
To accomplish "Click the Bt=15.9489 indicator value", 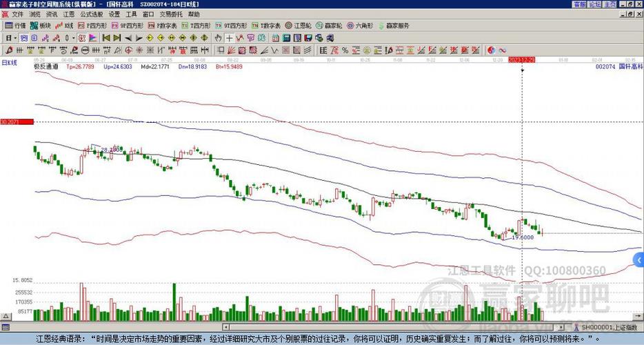I will coord(229,66).
